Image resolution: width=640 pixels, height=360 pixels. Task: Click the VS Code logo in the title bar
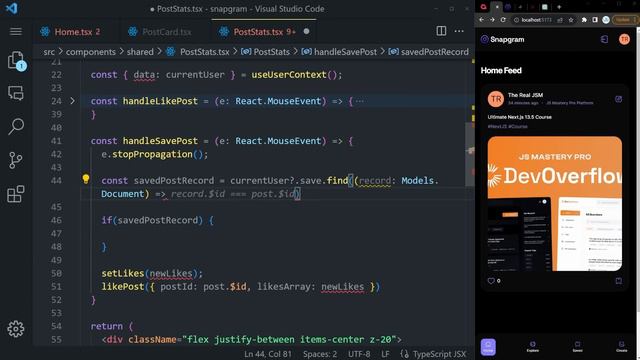pos(11,8)
